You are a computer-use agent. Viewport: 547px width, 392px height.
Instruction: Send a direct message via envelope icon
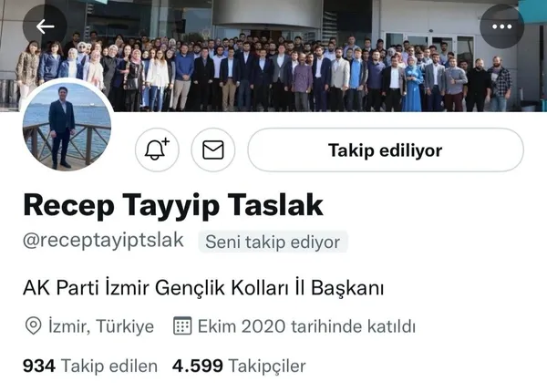click(x=213, y=150)
